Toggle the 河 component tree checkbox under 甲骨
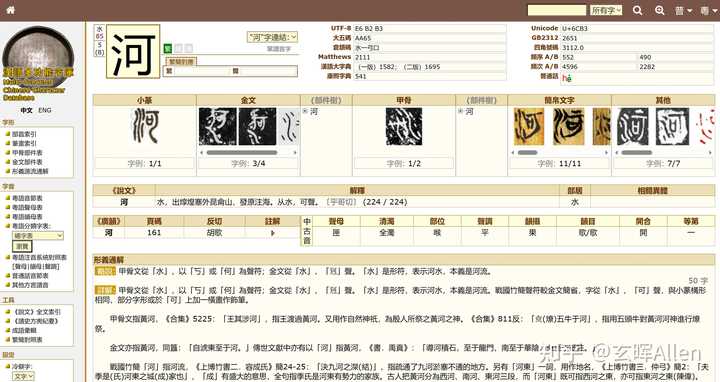Screen dimensions: 720x382 point(460,111)
